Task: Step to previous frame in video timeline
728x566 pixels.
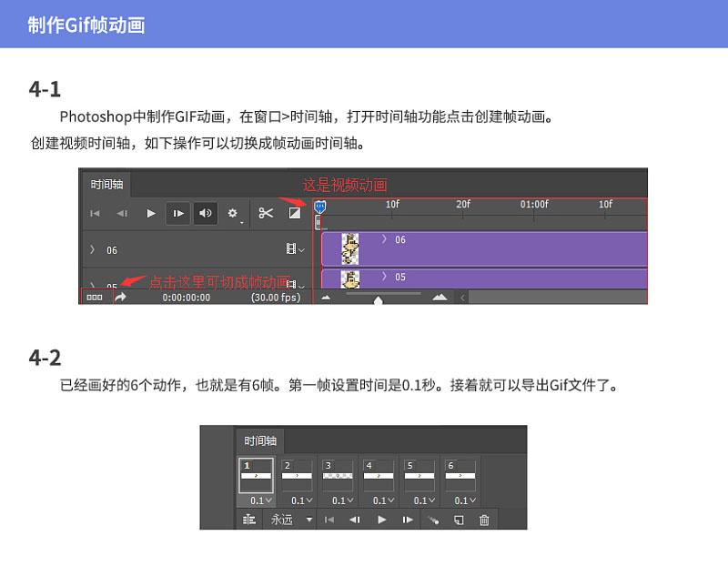Action: [122, 213]
